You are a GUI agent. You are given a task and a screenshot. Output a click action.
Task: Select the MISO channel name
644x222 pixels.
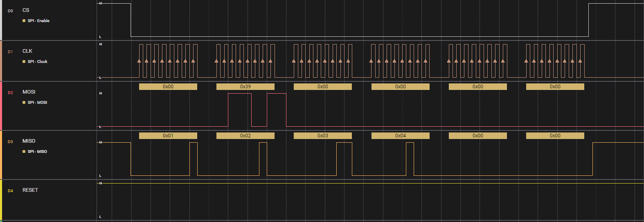29,141
